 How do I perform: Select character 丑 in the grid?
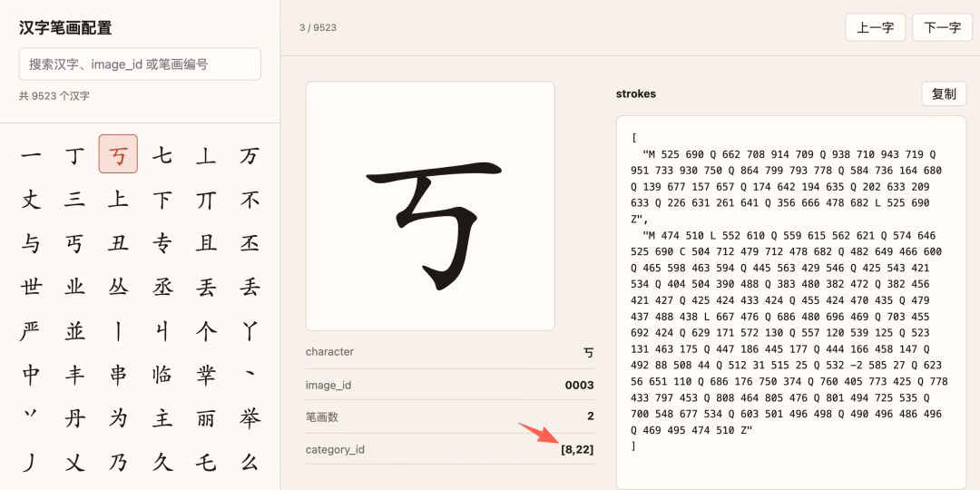click(118, 242)
